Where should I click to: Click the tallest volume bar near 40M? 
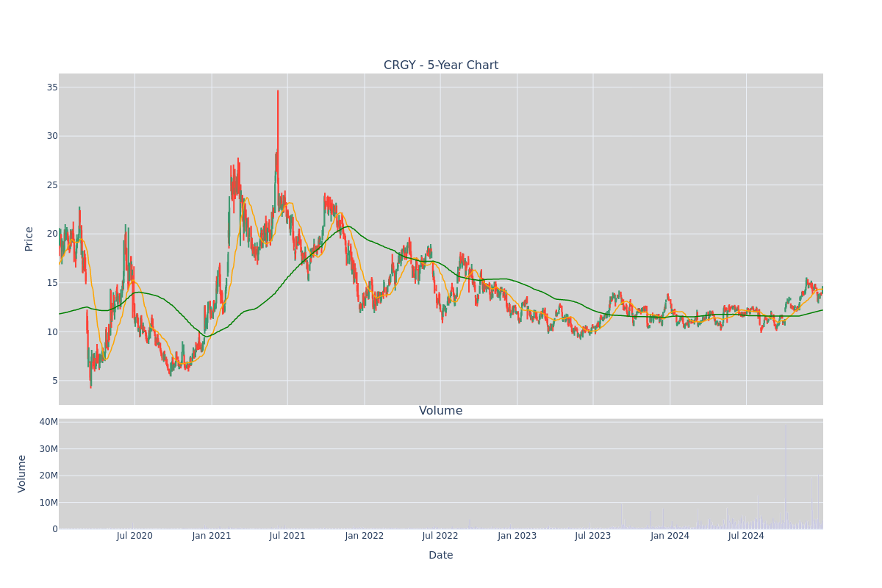point(785,476)
